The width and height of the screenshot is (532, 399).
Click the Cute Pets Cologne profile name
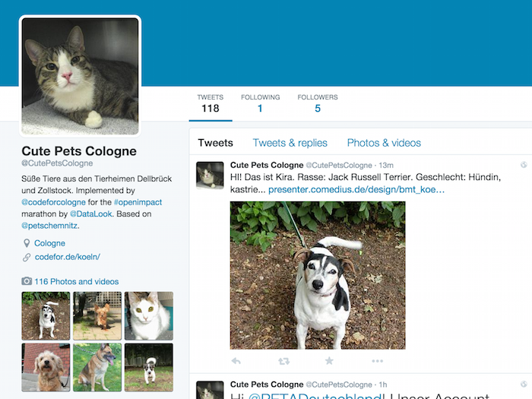pos(79,151)
